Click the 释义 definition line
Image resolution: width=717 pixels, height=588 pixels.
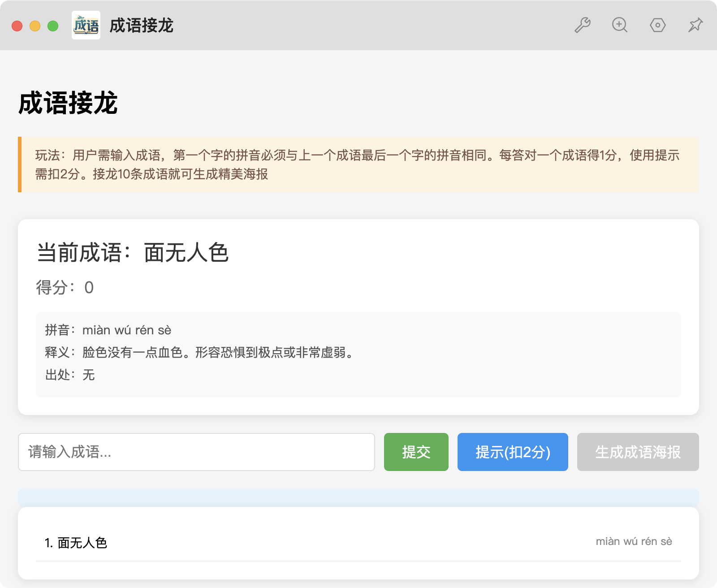tap(200, 352)
